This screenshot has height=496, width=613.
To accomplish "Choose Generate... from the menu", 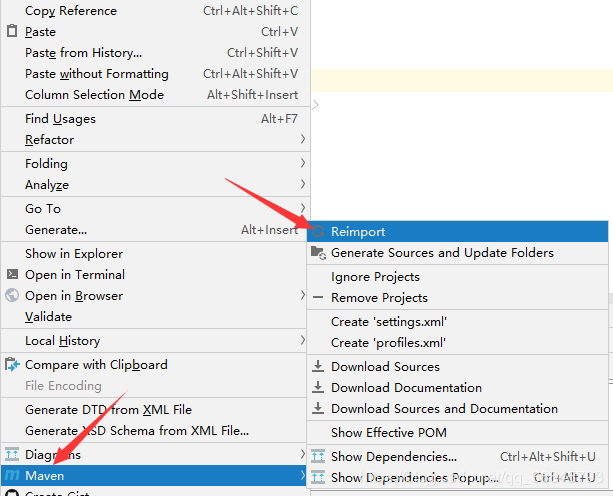I will coord(155,230).
